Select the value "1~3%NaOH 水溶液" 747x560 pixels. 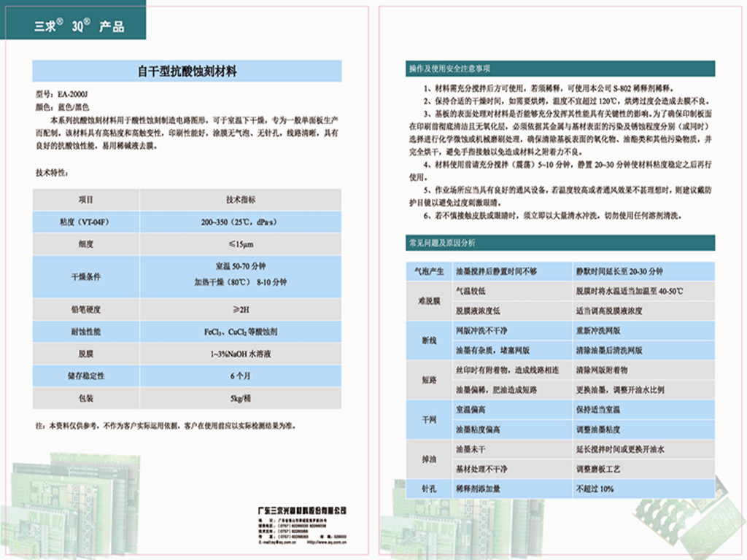pyautogui.click(x=241, y=354)
